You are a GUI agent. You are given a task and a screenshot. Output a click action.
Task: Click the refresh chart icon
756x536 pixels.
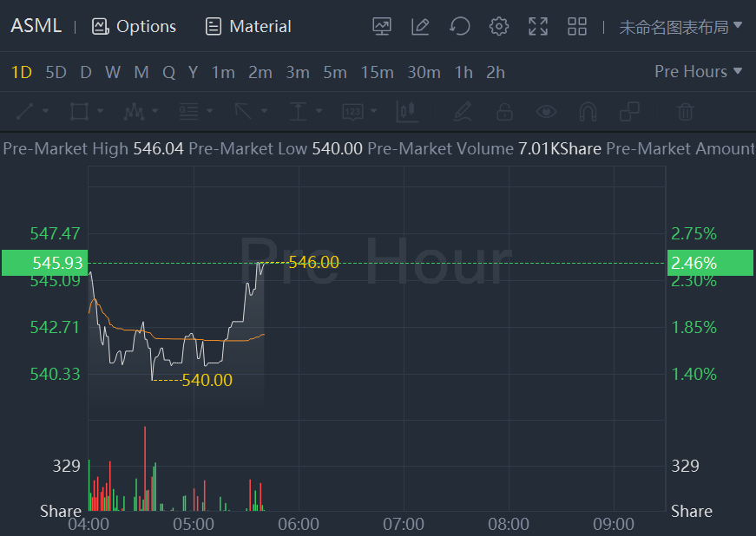[460, 26]
